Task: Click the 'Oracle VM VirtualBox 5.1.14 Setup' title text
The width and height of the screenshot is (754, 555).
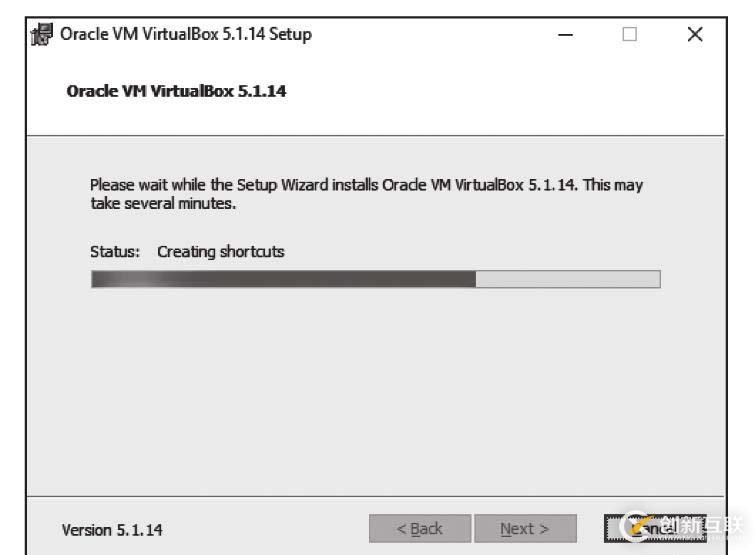Action: 186,35
